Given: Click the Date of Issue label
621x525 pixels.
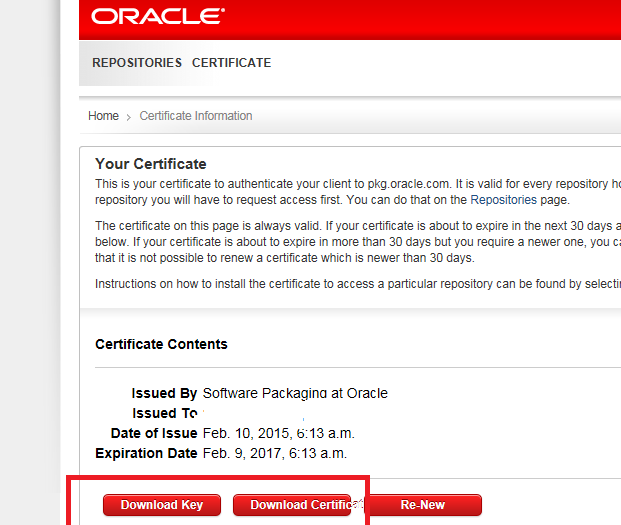Looking at the screenshot, I should pos(154,433).
